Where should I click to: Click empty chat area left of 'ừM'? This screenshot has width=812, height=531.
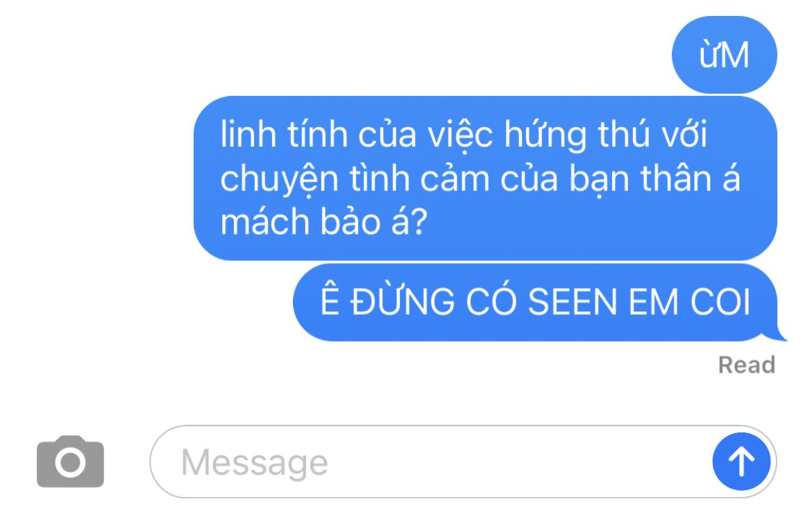pos(337,55)
